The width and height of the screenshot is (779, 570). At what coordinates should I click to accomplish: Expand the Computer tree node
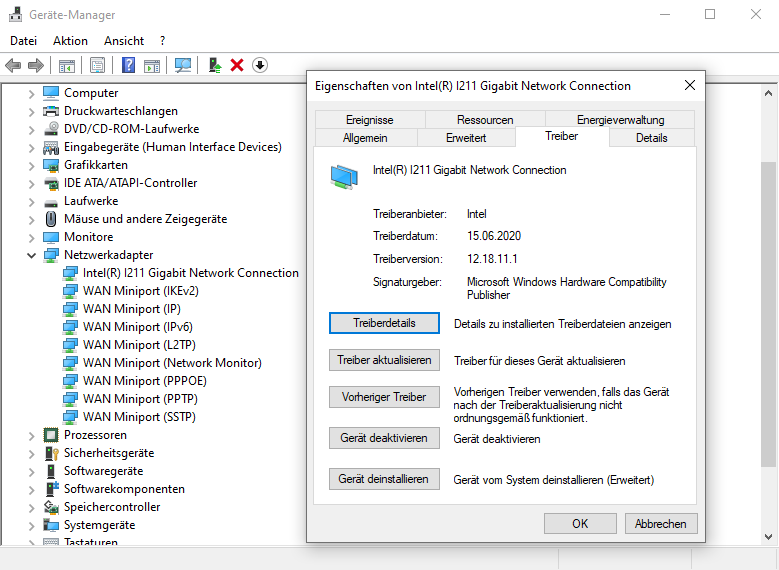pos(31,93)
